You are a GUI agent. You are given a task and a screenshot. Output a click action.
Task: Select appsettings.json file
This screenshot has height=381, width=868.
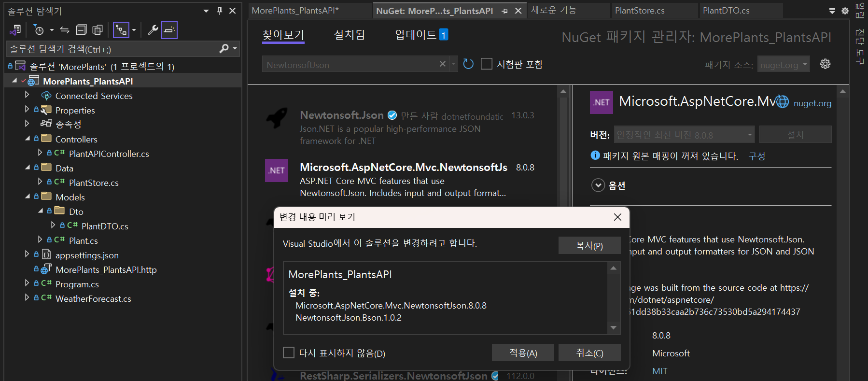click(87, 255)
